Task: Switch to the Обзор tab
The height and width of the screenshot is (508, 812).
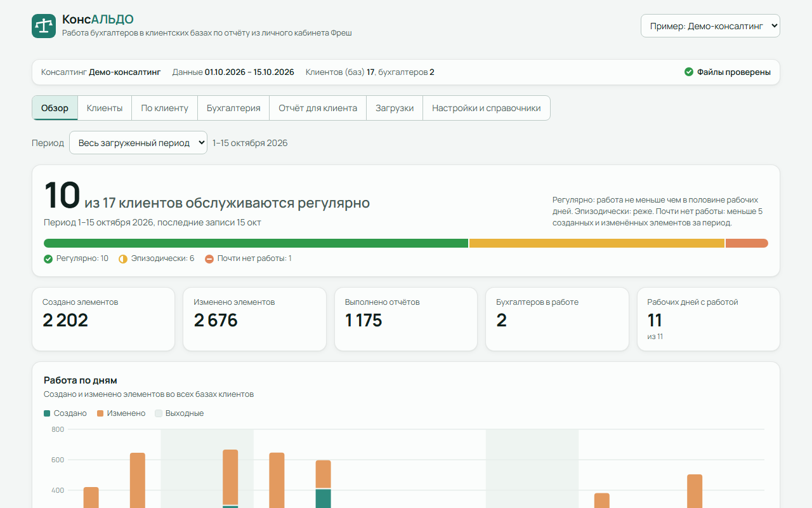Action: pos(55,108)
